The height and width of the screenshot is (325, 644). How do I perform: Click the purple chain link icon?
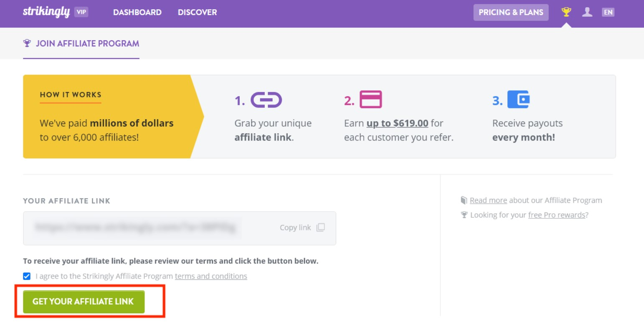tap(266, 100)
